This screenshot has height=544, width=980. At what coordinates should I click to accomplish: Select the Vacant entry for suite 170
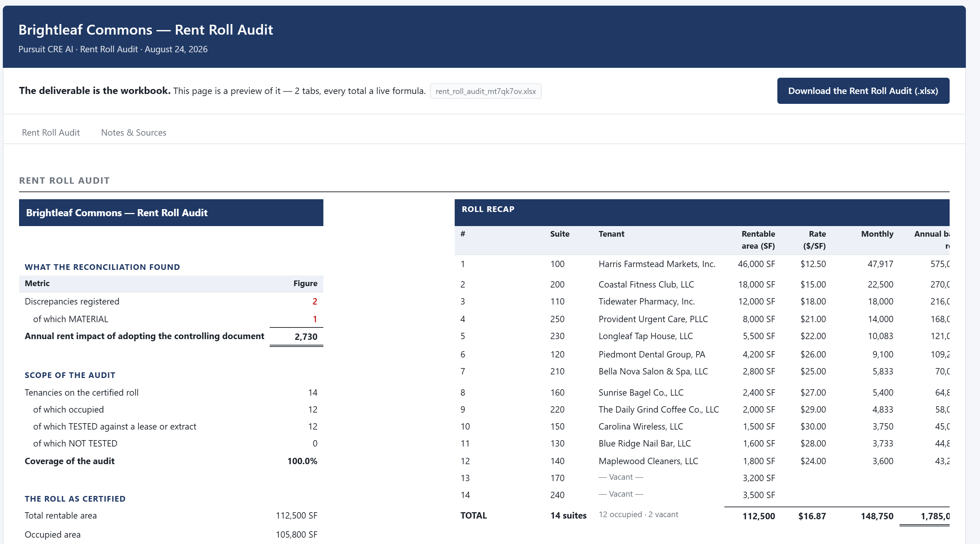[621, 477]
